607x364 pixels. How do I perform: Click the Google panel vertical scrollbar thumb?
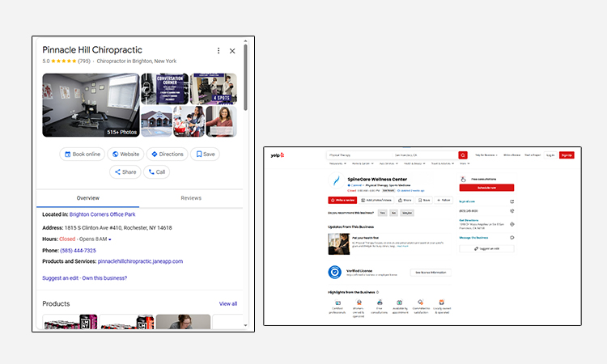pos(245,78)
